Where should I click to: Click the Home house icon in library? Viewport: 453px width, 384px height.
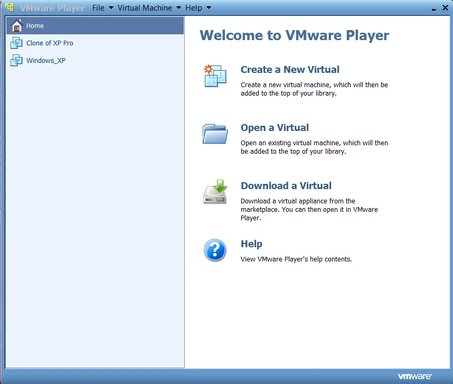pos(17,26)
